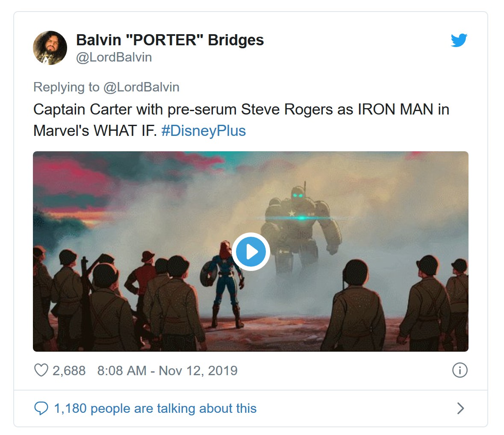This screenshot has width=504, height=435.
Task: Click the 2,688 likes count
Action: 69,370
